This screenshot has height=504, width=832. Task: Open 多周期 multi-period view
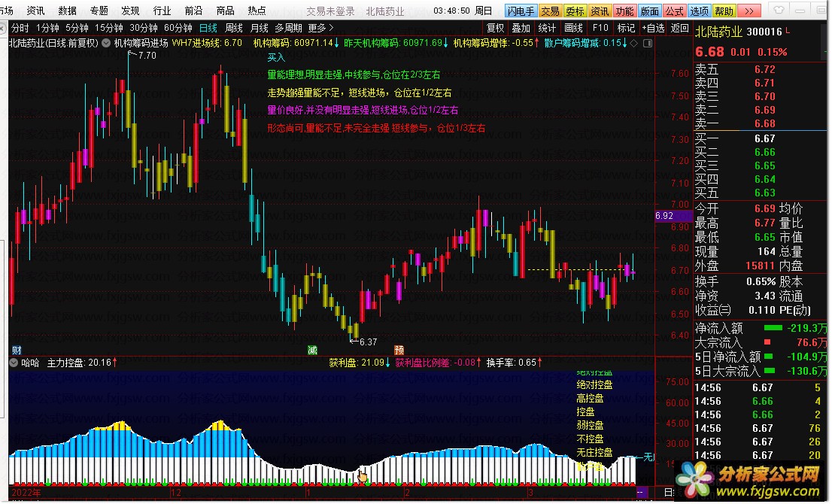(x=288, y=28)
